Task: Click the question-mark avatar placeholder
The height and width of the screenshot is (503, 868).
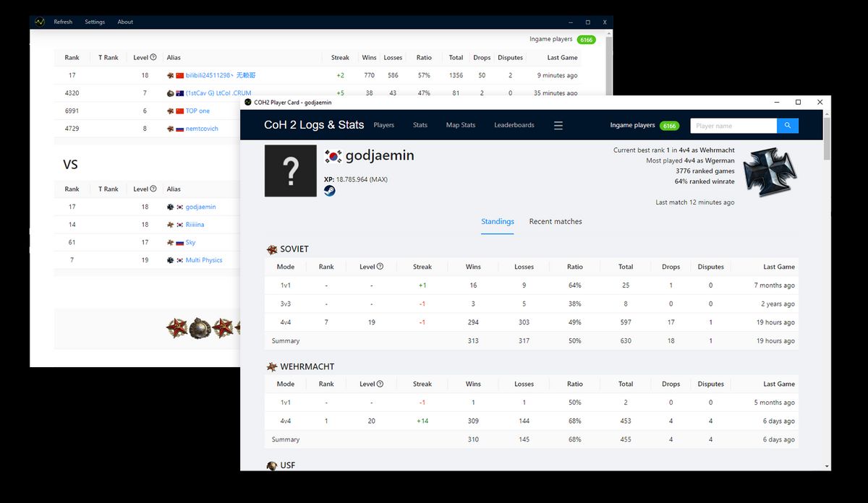Action: [291, 171]
